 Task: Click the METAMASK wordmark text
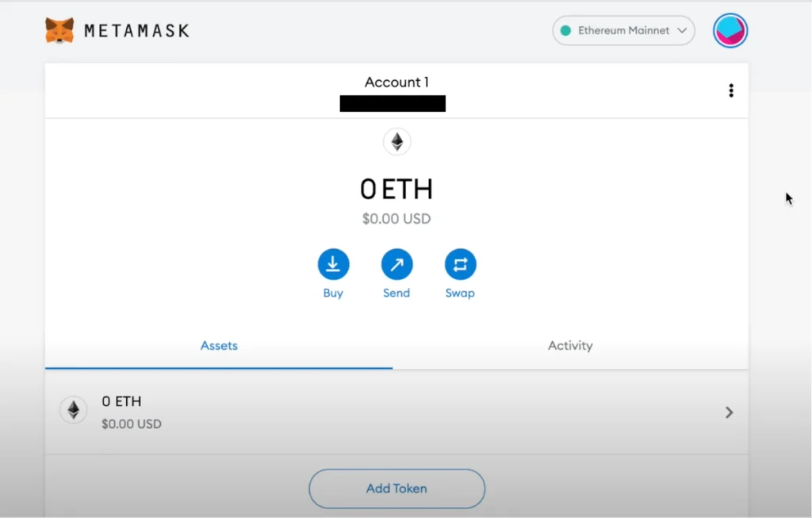point(136,31)
